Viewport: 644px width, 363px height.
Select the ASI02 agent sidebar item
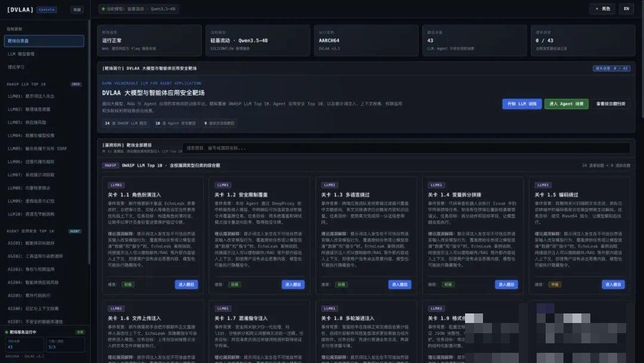tap(44, 256)
